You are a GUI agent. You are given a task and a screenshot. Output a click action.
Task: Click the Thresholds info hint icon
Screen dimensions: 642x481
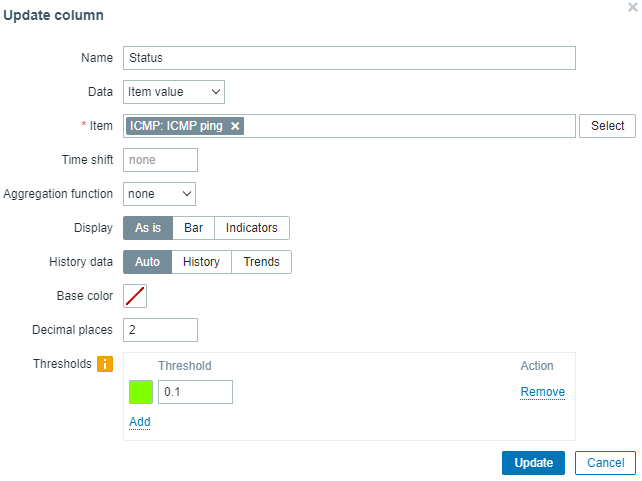click(105, 365)
